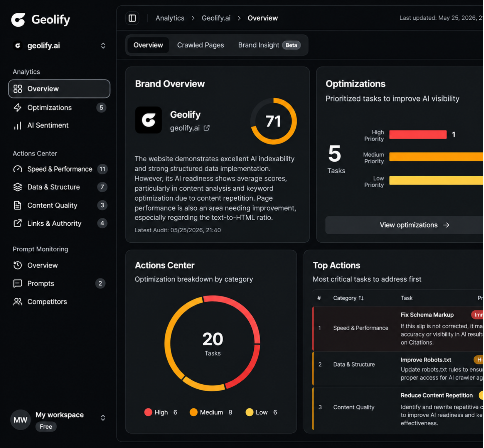This screenshot has height=448, width=484.
Task: Click the View optimizations button
Action: [x=405, y=225]
